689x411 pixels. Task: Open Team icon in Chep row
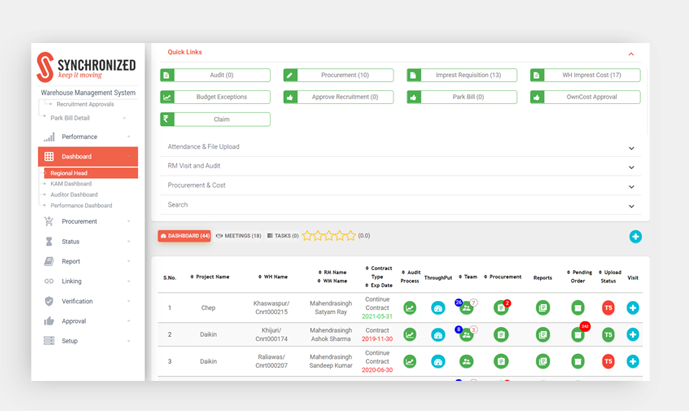(x=466, y=308)
